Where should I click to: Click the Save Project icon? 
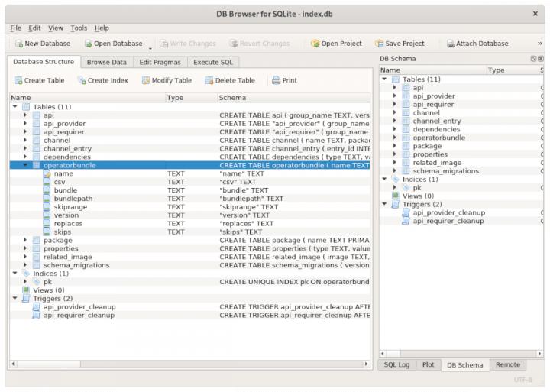click(x=379, y=44)
